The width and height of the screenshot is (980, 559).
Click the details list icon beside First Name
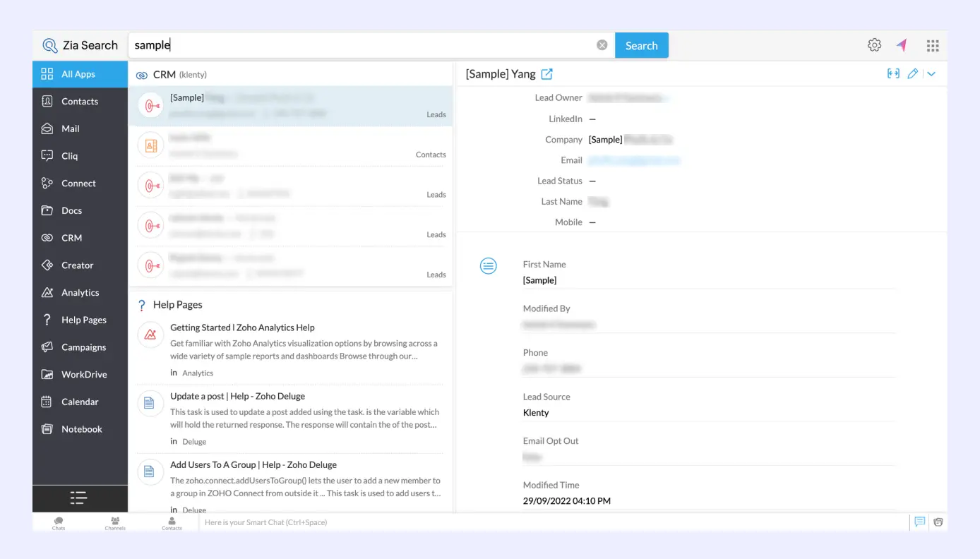coord(489,266)
